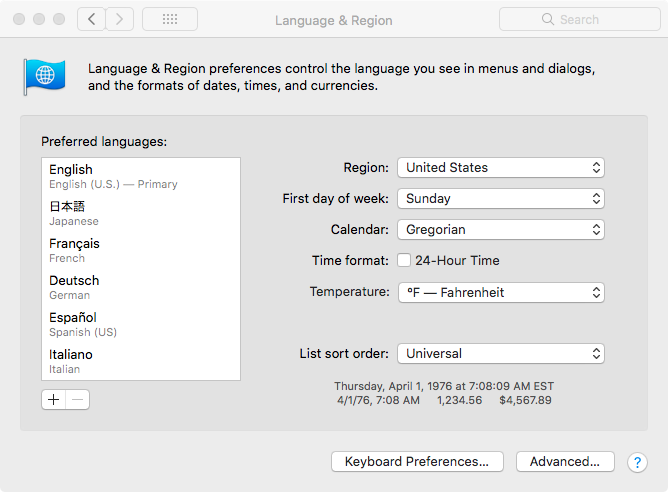Expand First day of week dropdown

point(500,199)
